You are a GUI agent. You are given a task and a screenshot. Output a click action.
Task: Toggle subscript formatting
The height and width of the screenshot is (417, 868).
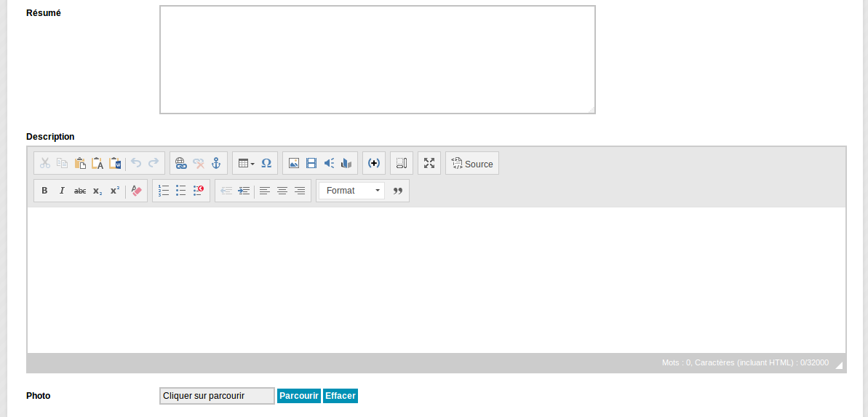(x=97, y=191)
